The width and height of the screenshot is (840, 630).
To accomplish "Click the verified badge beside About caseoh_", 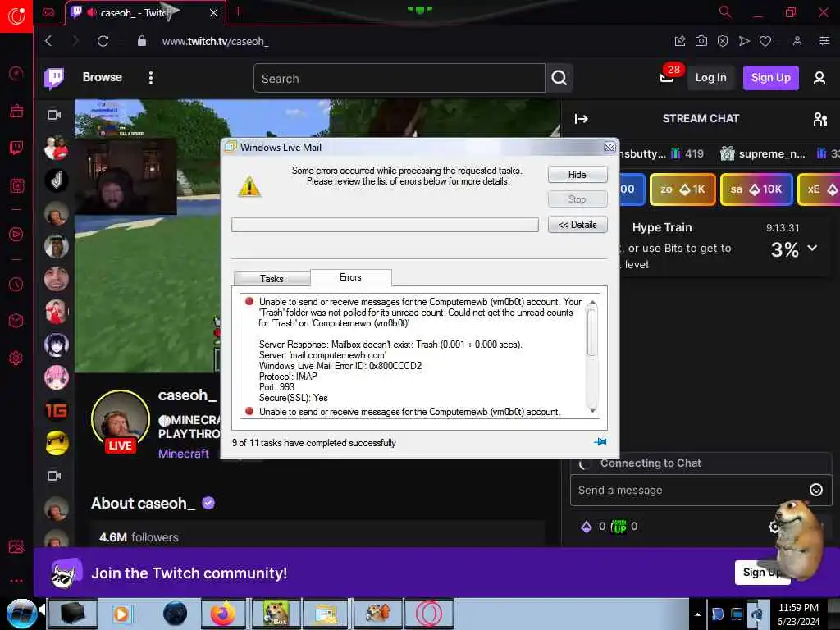I will click(208, 503).
